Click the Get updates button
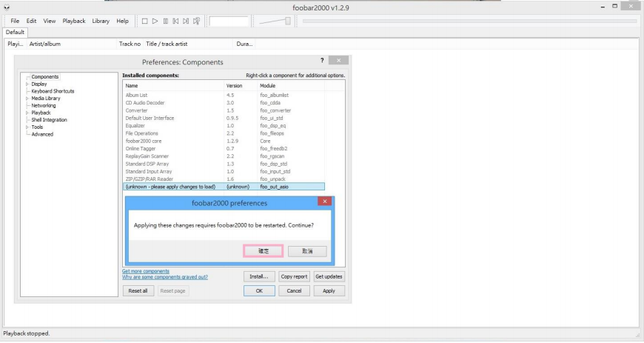Image resolution: width=644 pixels, height=343 pixels. point(329,277)
